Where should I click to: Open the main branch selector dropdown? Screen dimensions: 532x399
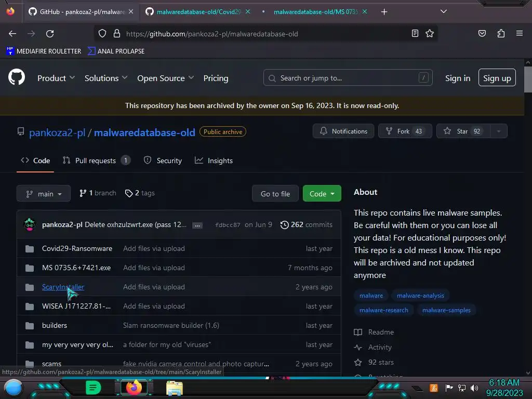(x=44, y=193)
